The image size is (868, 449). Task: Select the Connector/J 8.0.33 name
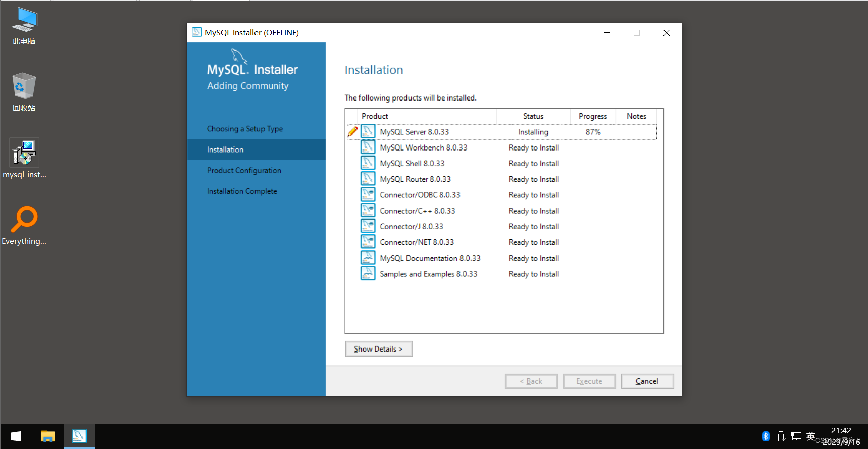(x=412, y=226)
